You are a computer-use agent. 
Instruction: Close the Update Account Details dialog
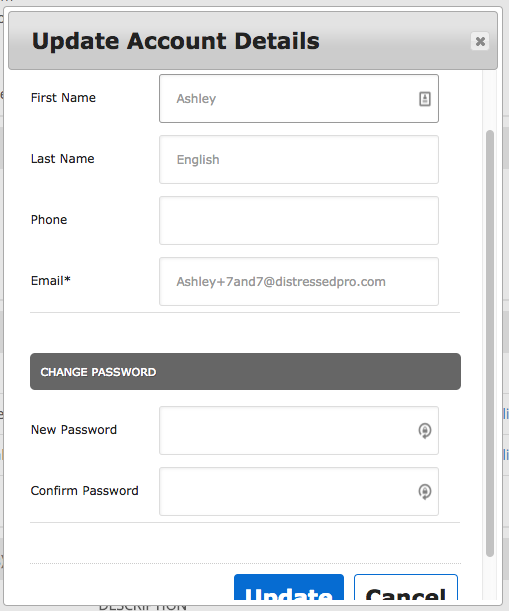coord(480,41)
